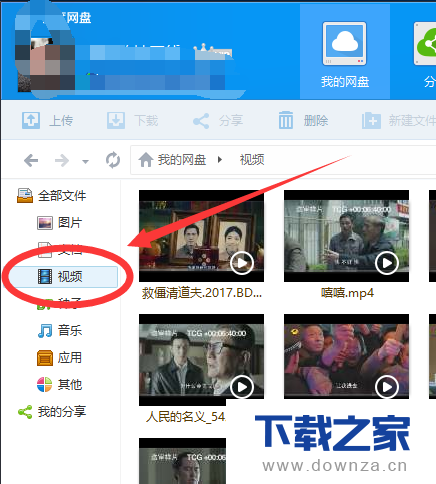The width and height of the screenshot is (436, 484).
Task: Click the music note icon beside 音乐
Action: tap(45, 331)
